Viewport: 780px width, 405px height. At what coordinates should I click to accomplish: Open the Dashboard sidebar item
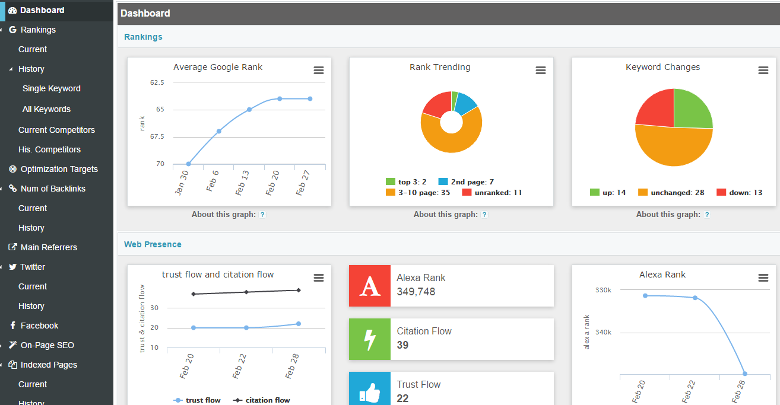coord(56,10)
